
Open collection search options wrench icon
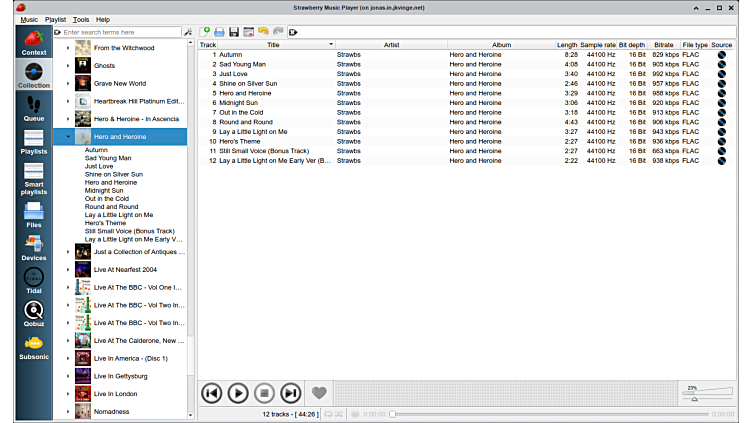click(x=188, y=32)
